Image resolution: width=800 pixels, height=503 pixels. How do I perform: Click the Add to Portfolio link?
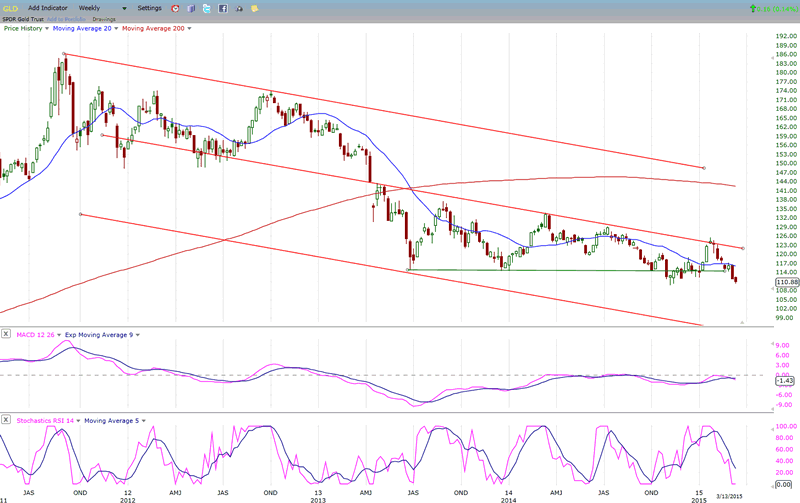pos(64,19)
